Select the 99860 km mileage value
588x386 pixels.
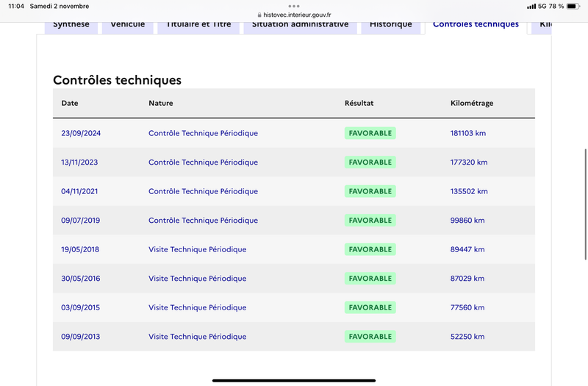click(467, 221)
